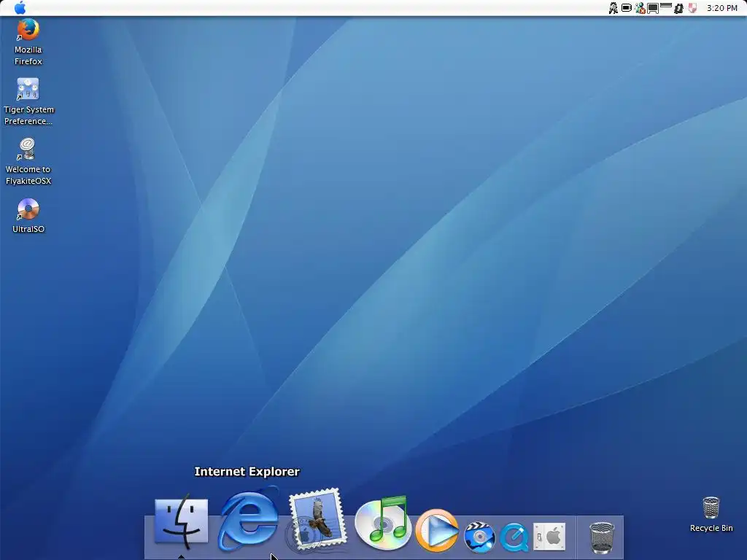Open the orange media player dock icon
Screen dimensions: 747x560
(x=436, y=530)
